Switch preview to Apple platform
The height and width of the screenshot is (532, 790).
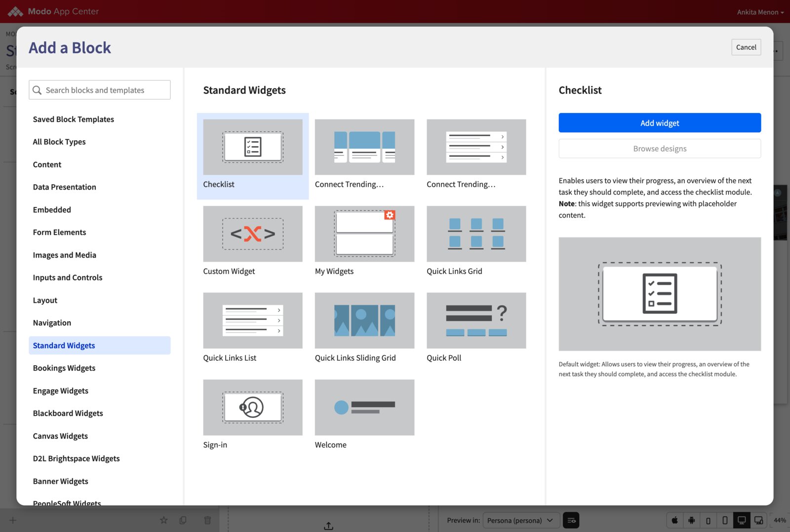coord(675,520)
